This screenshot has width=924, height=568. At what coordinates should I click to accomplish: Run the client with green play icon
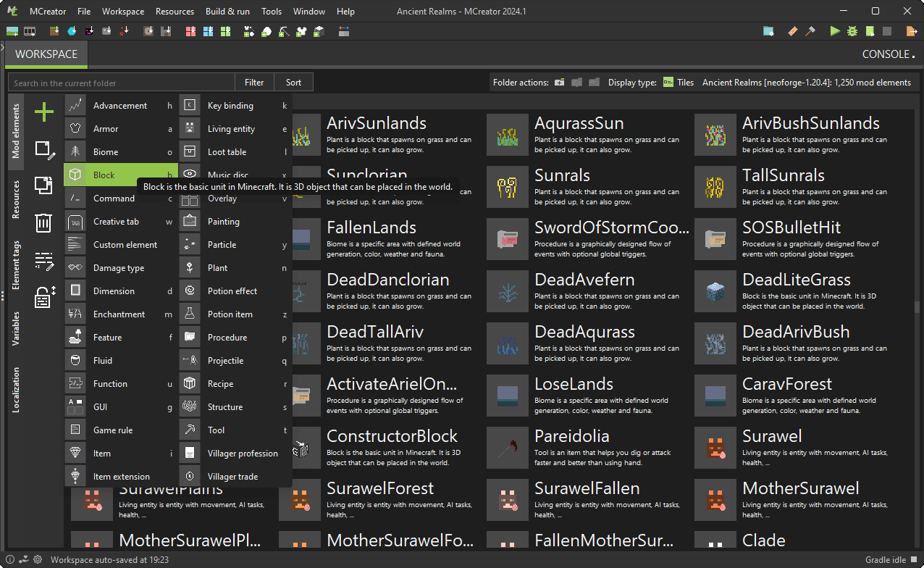tap(835, 31)
